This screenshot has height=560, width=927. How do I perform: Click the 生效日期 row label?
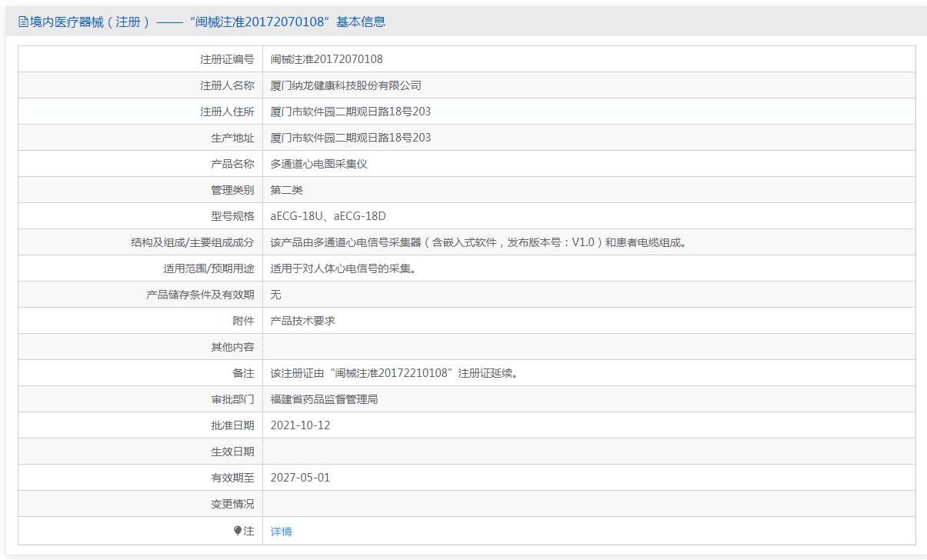point(232,452)
